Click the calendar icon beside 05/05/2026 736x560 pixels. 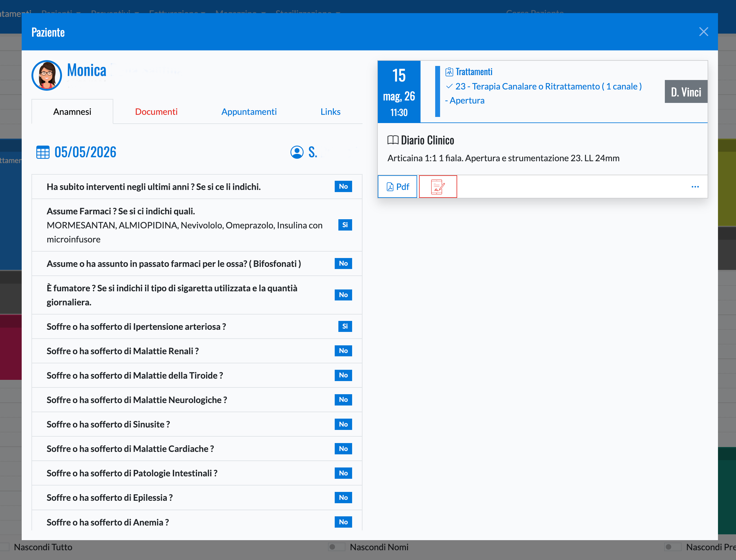(43, 152)
